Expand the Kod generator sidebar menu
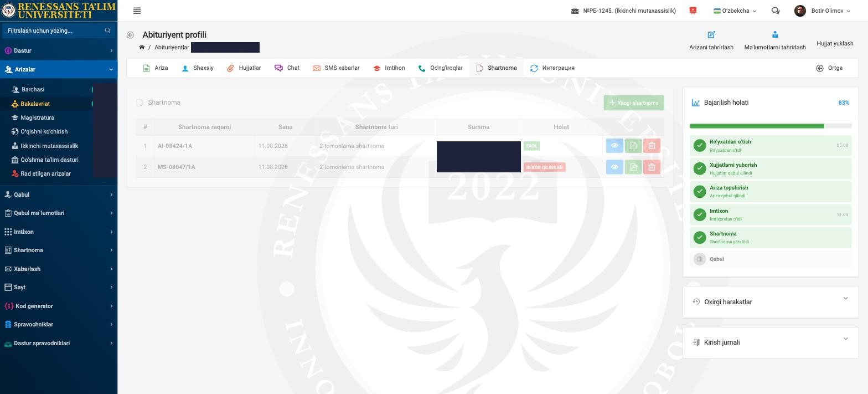The image size is (868, 394). tap(59, 306)
